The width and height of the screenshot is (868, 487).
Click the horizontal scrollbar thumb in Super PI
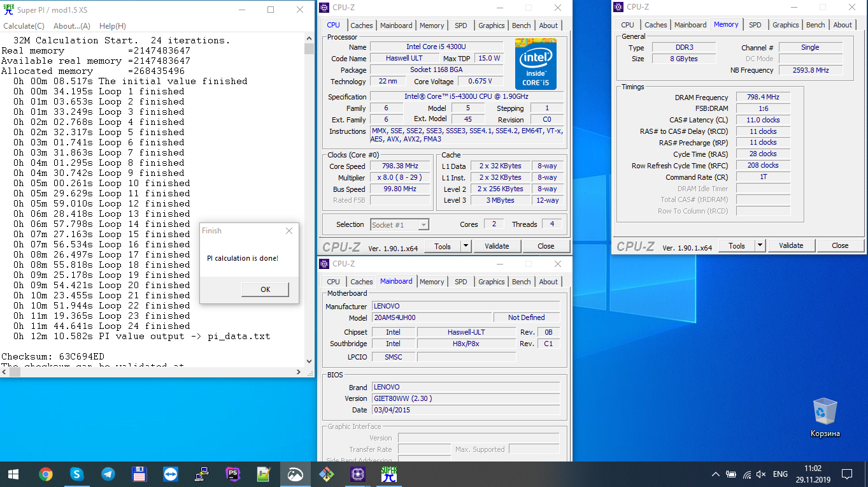pyautogui.click(x=15, y=372)
